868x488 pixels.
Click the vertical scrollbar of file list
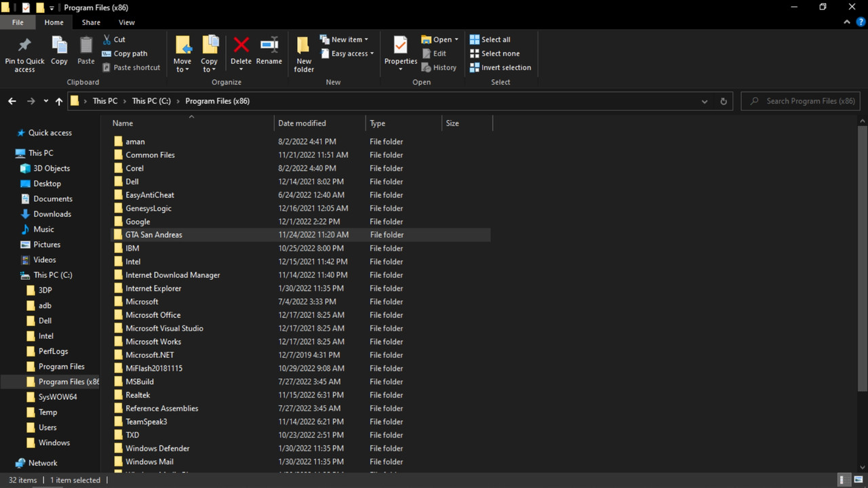[863, 258]
